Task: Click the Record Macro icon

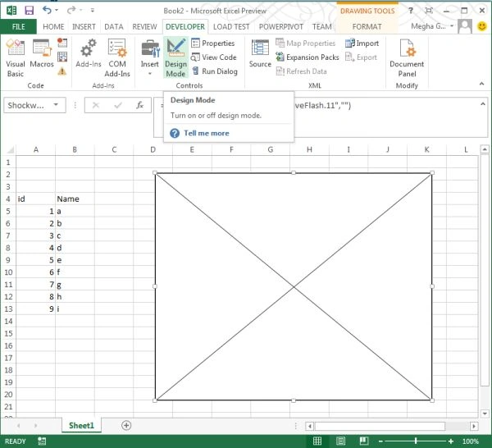Action: click(62, 43)
